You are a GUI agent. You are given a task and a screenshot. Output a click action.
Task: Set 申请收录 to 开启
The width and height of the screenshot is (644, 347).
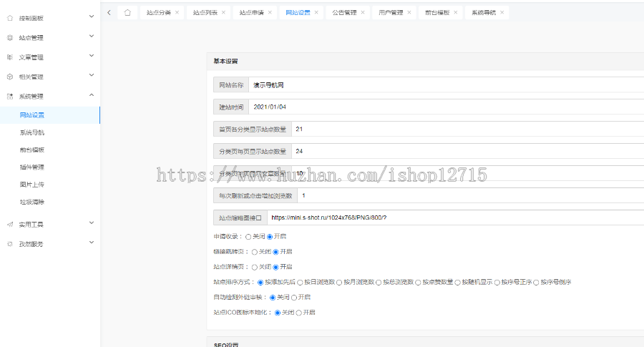coord(270,237)
